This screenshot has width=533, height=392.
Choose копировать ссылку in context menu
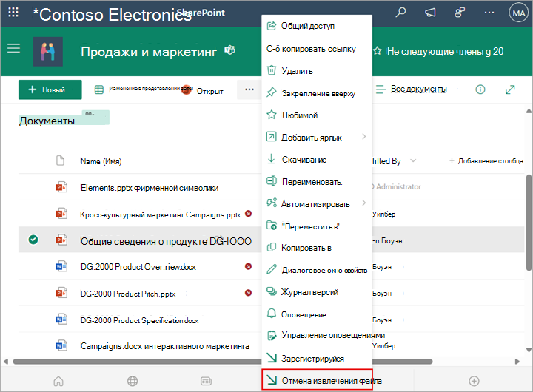317,49
